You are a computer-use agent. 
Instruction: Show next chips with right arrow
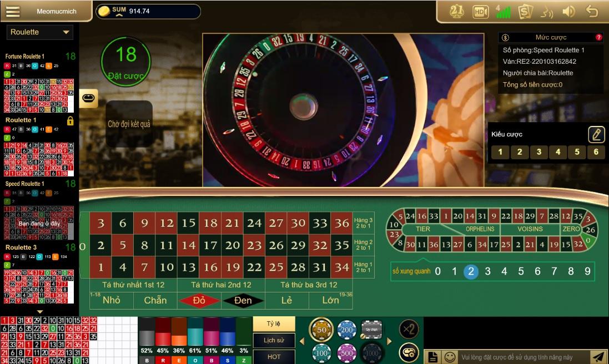pyautogui.click(x=389, y=341)
